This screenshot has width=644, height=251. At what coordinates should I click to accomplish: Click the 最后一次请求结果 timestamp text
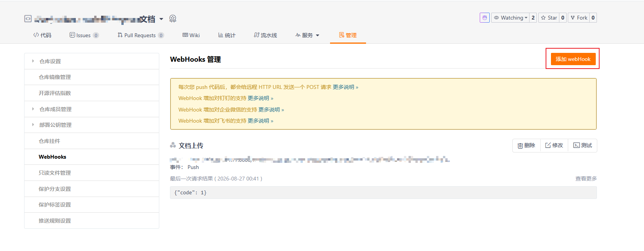216,179
